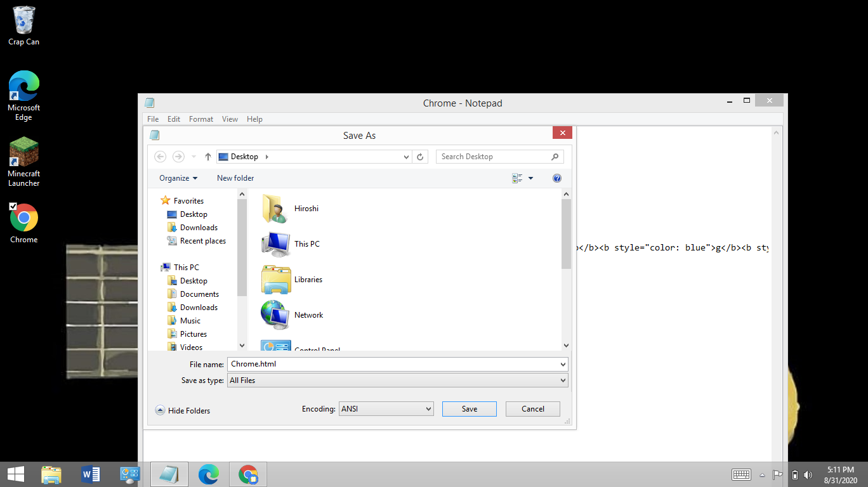Viewport: 868px width, 487px height.
Task: Close the Save As dialog
Action: point(562,133)
